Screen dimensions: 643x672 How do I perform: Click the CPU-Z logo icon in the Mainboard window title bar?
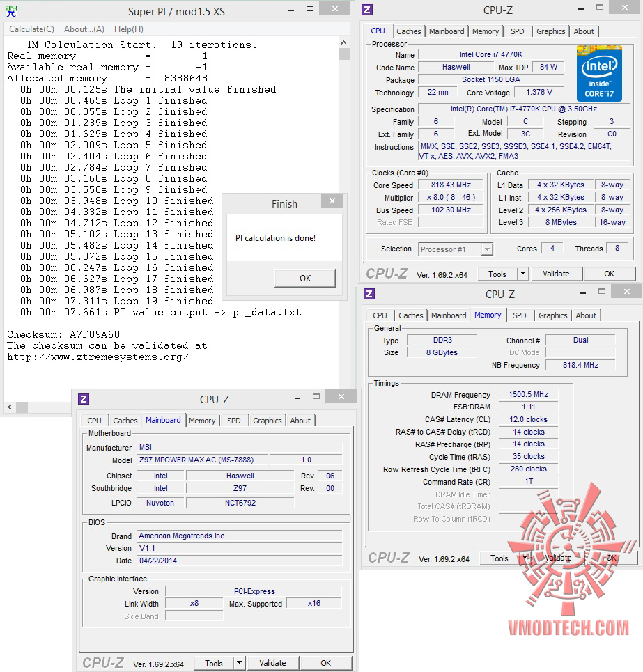84,399
